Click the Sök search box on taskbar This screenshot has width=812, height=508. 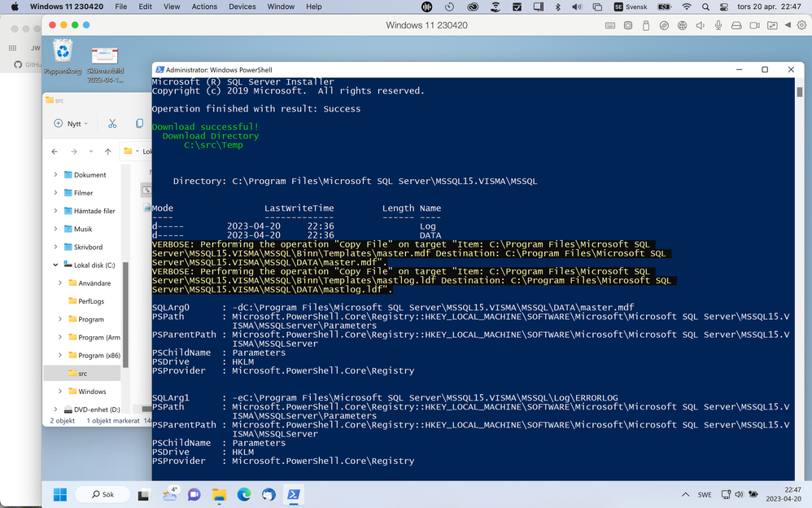pyautogui.click(x=103, y=494)
